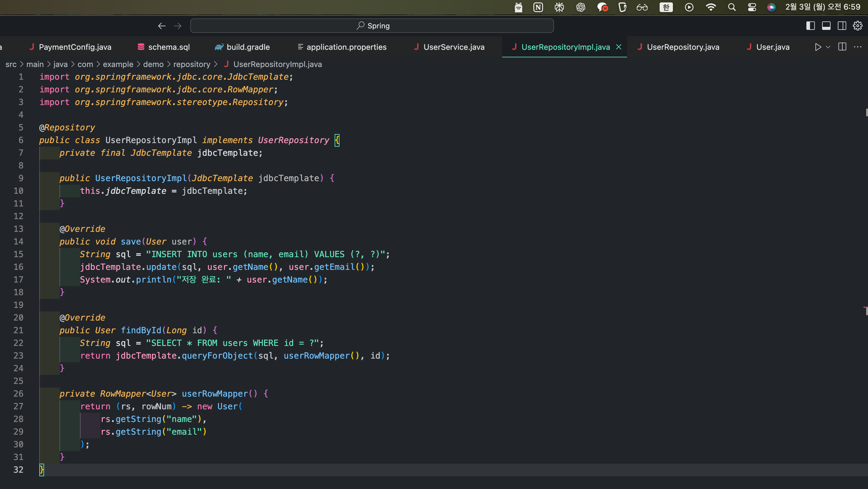The height and width of the screenshot is (489, 868).
Task: Click the demo breadcrumb segment
Action: pos(153,64)
